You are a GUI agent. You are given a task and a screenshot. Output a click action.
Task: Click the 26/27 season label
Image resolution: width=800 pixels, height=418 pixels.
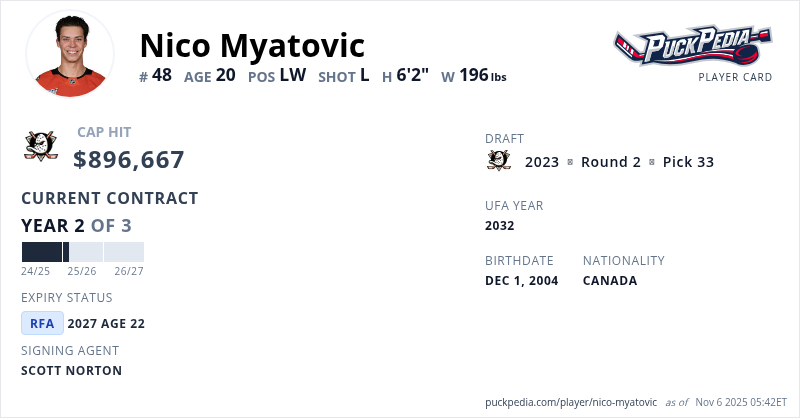click(x=128, y=271)
